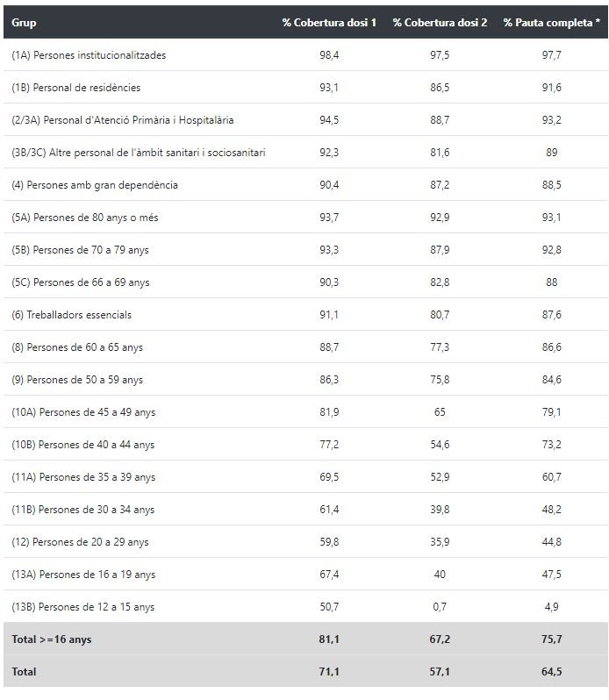Click the (12) Persones de 20 a 29 anys label
This screenshot has height=700, width=609.
point(80,542)
